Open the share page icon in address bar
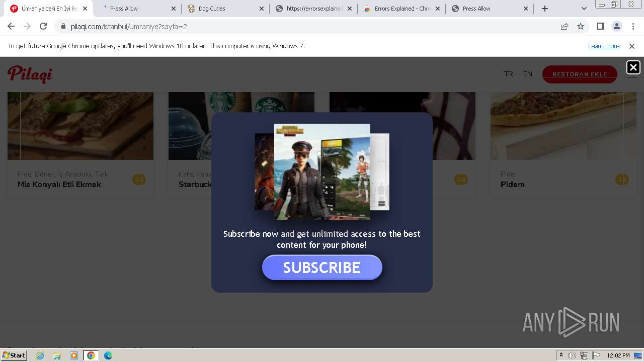 565,26
